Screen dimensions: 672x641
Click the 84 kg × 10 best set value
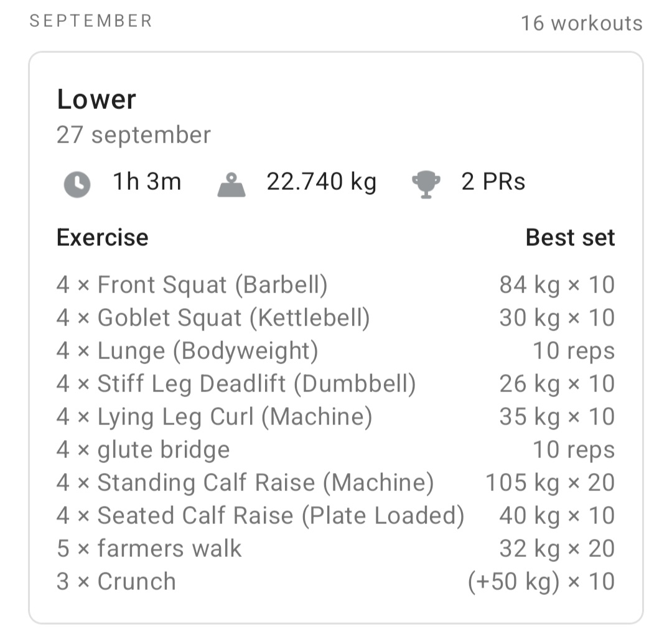[x=557, y=285]
